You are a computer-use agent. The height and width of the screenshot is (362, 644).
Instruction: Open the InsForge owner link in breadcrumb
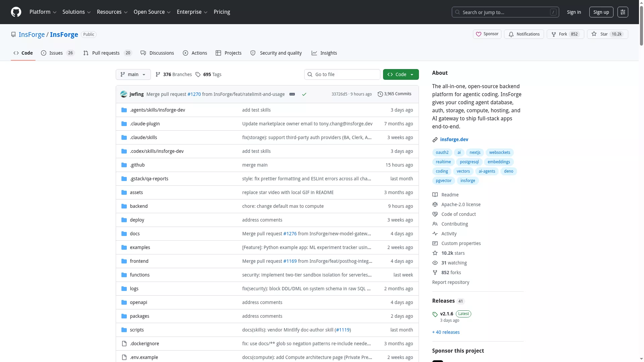(32, 35)
